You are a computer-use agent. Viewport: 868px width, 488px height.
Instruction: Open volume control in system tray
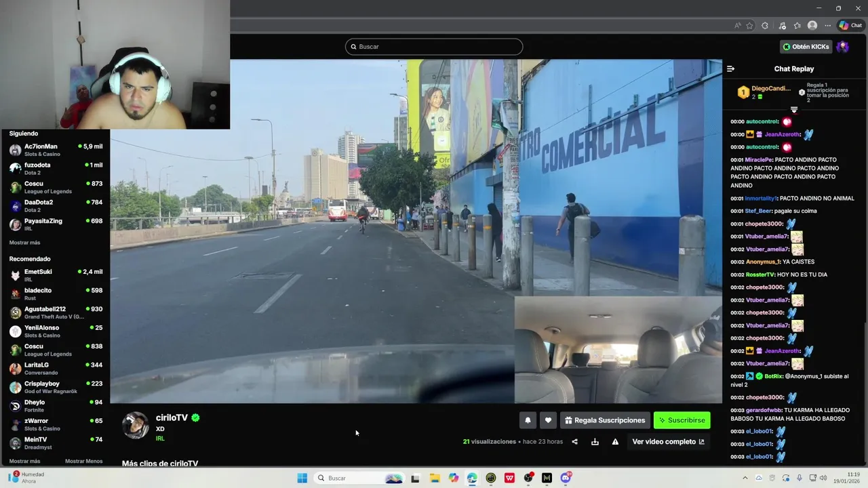click(x=823, y=478)
